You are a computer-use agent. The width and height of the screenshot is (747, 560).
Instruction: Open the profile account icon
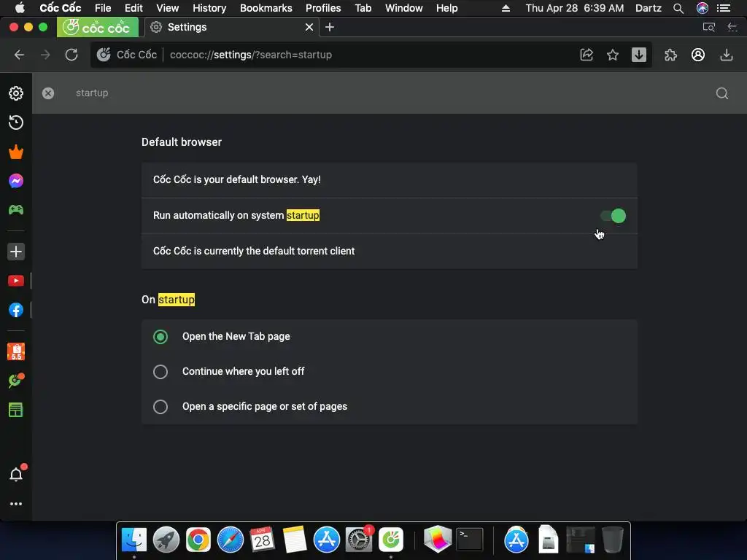[x=698, y=55]
